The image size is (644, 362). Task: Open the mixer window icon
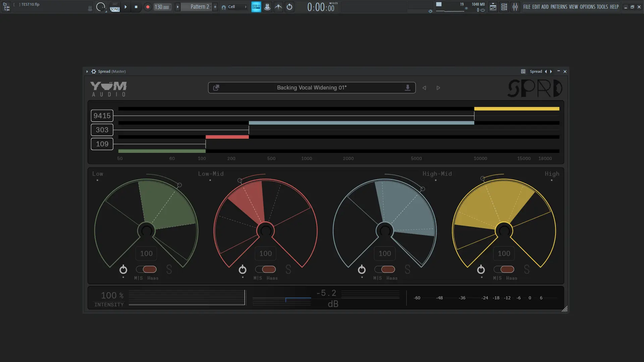tap(515, 7)
